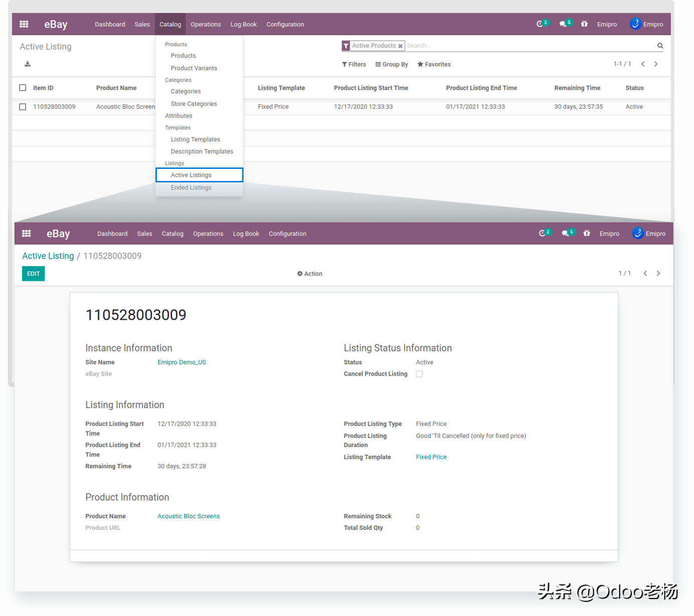This screenshot has width=694, height=616.
Task: Open Group By dropdown
Action: 392,64
